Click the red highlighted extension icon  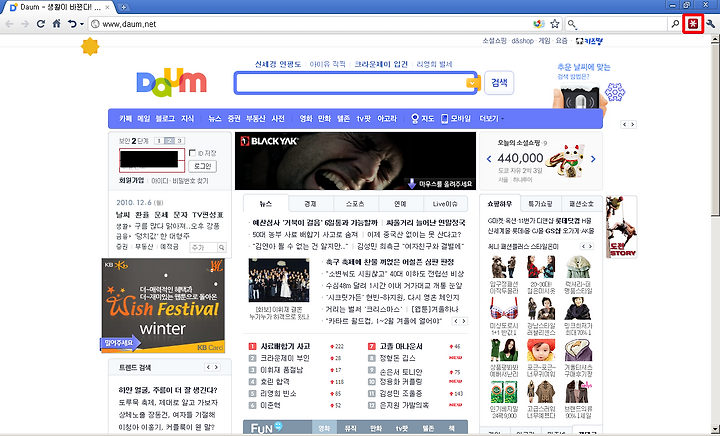(x=693, y=24)
